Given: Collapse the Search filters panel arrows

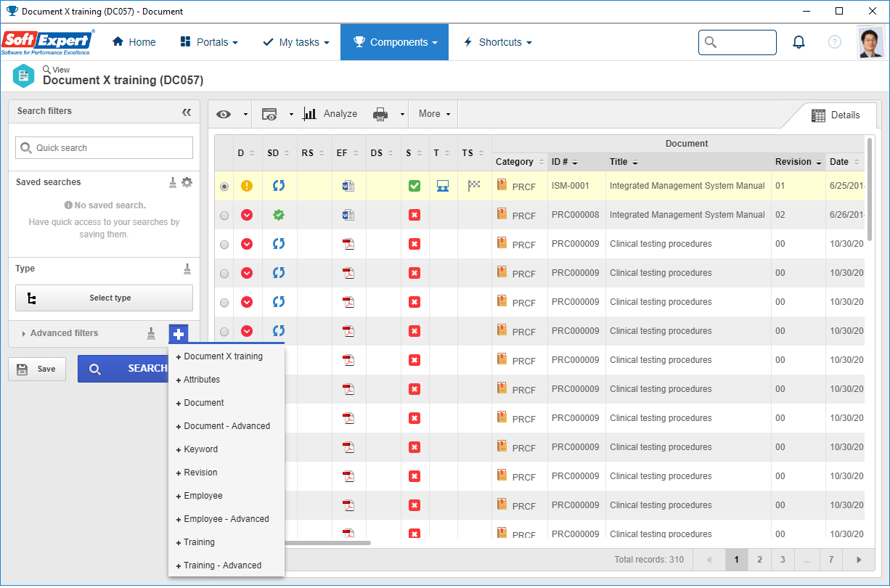Looking at the screenshot, I should (187, 112).
